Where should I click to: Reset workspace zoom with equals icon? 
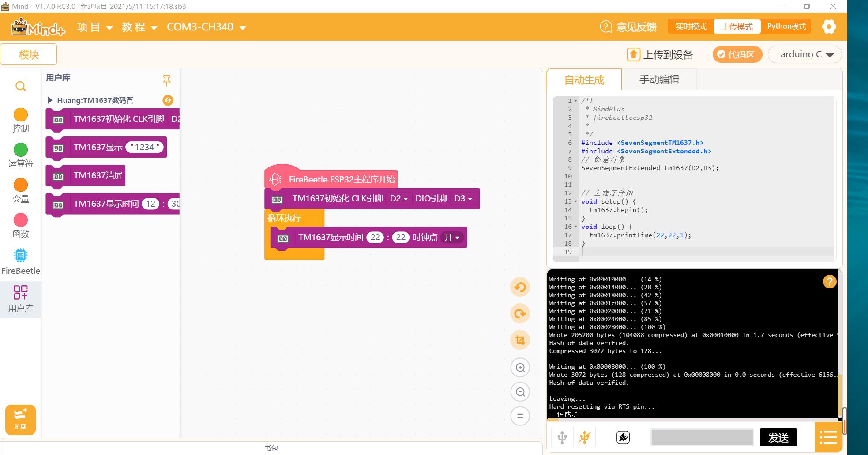(520, 416)
